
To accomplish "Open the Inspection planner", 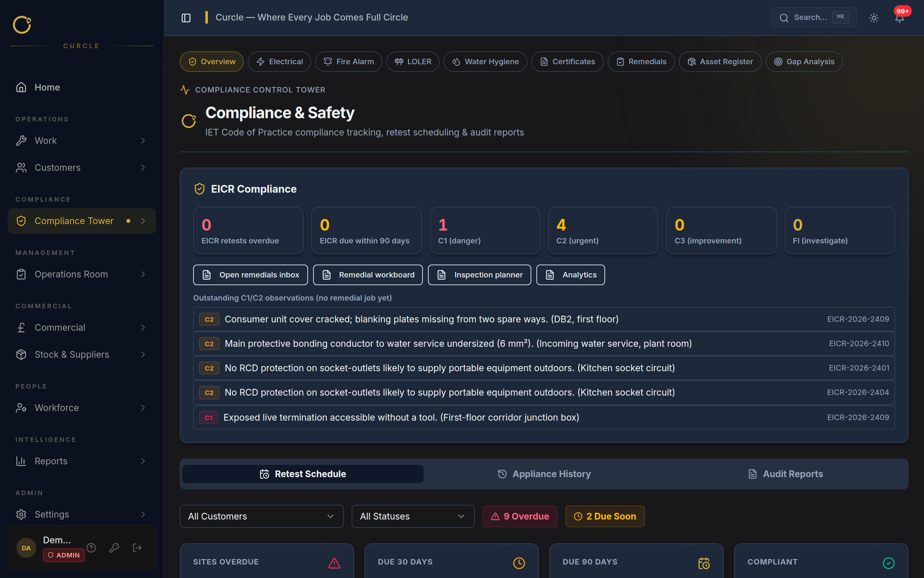I will click(480, 275).
